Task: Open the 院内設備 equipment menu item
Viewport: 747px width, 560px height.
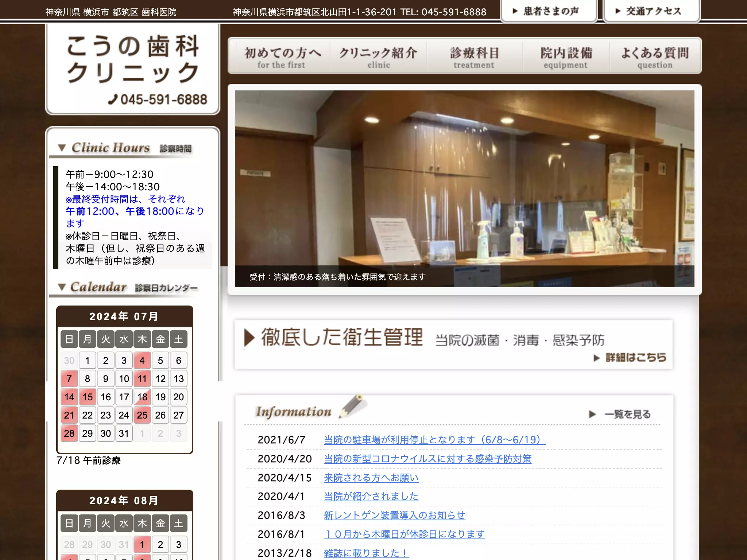Action: [x=566, y=57]
